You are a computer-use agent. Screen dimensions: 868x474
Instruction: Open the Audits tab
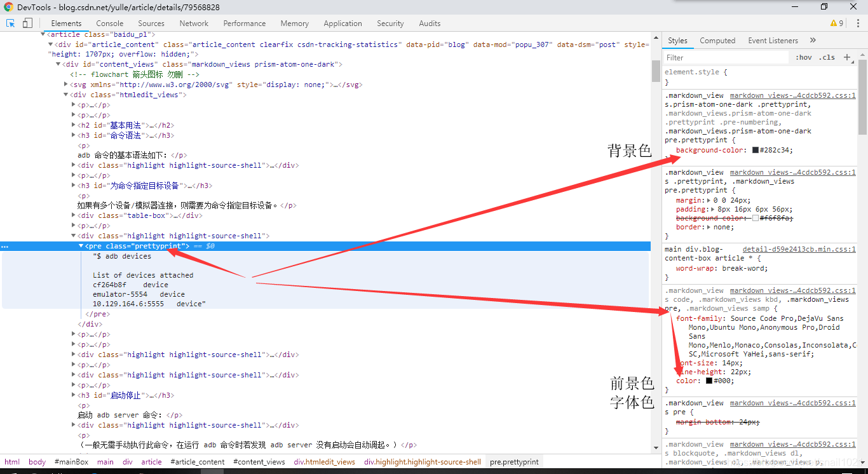430,23
